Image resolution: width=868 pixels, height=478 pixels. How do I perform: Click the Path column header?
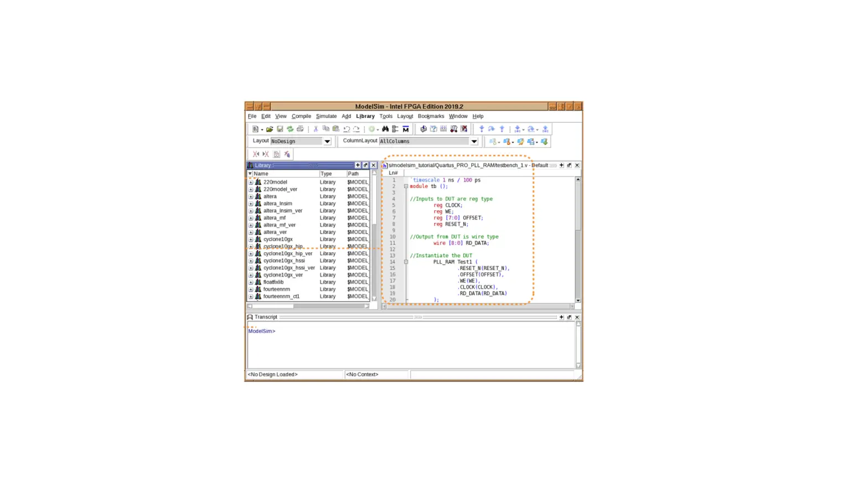(358, 174)
